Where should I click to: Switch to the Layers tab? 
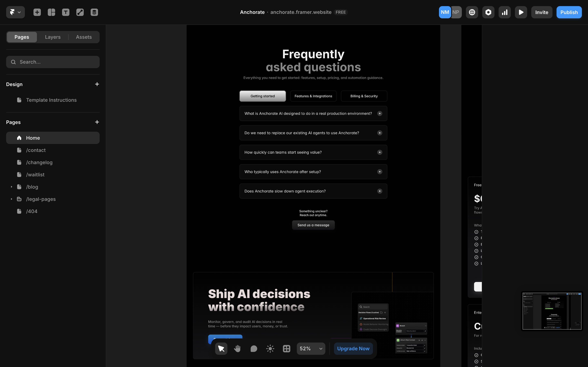tap(52, 37)
